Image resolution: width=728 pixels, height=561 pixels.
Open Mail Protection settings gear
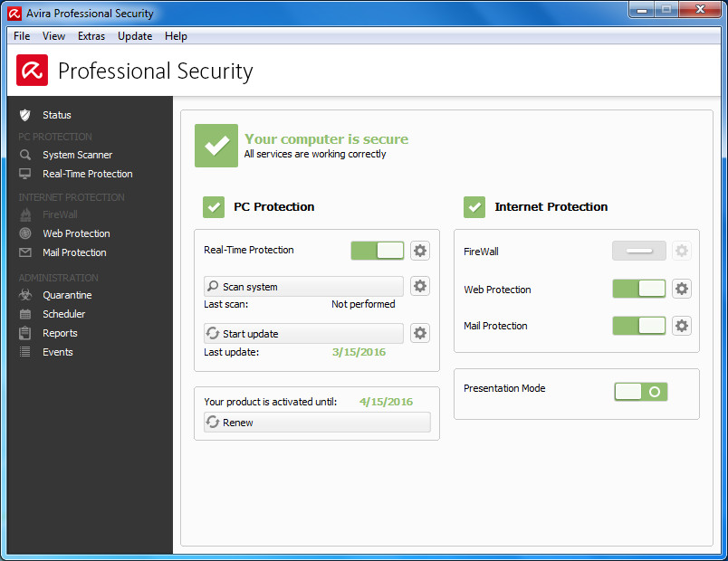pyautogui.click(x=682, y=326)
